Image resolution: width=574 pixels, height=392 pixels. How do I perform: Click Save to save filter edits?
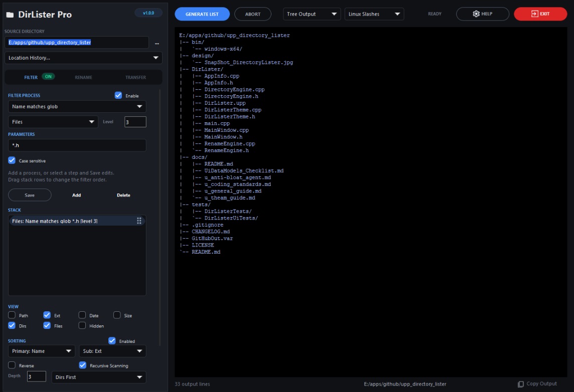(30, 195)
